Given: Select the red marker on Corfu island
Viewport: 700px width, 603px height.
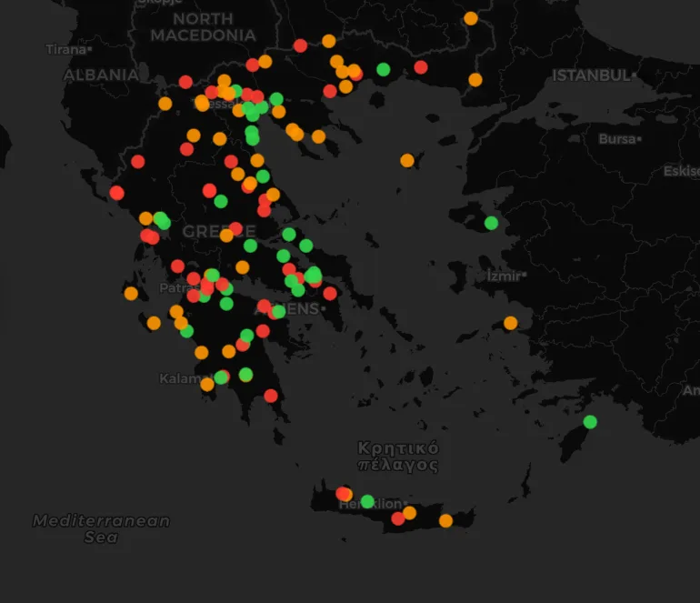Looking at the screenshot, I should pos(116,193).
